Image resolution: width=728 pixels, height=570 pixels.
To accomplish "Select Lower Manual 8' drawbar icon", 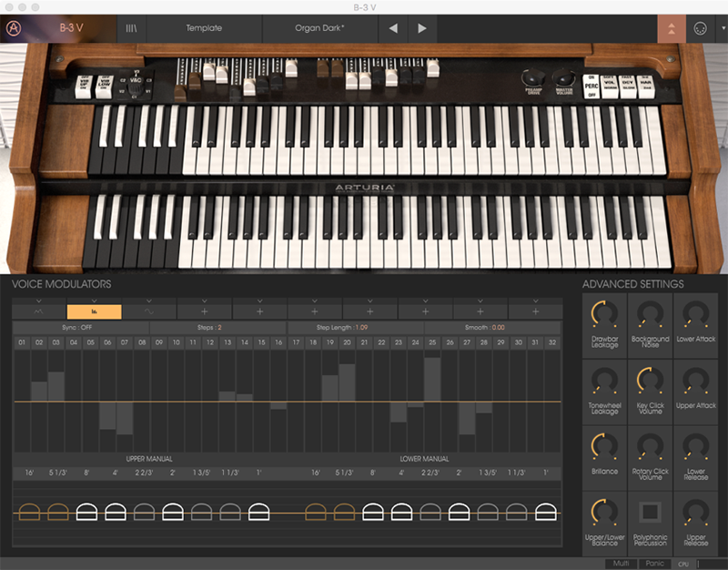I will click(373, 512).
